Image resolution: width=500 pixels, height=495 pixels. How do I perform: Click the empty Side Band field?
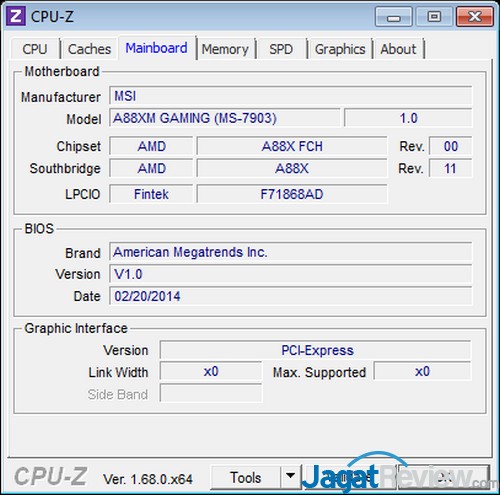pyautogui.click(x=211, y=393)
